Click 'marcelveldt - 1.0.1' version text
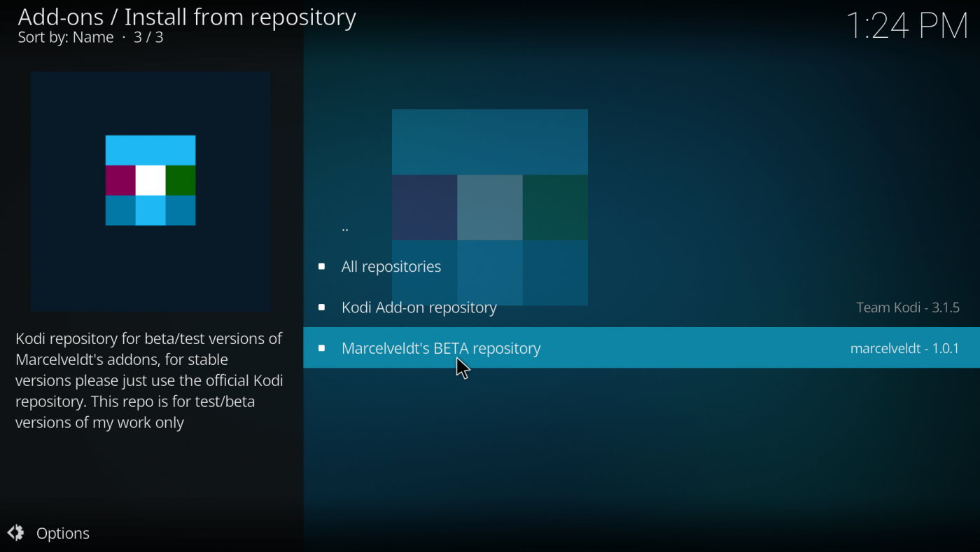Screen dimensions: 980x552 pyautogui.click(x=904, y=348)
